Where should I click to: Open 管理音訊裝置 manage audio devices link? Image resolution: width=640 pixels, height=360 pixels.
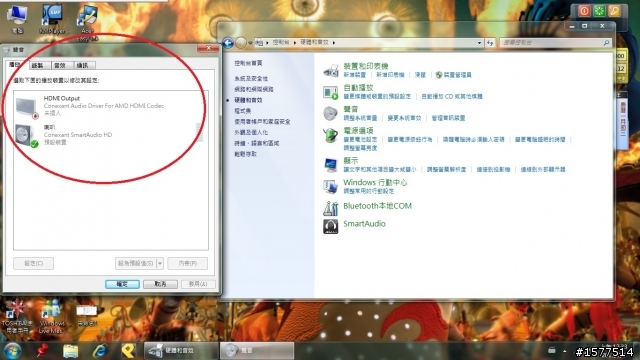pos(448,118)
